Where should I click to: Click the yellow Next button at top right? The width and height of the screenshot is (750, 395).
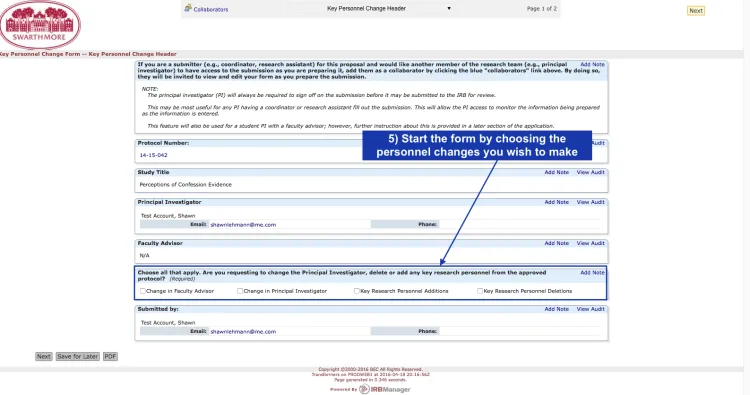coord(696,11)
